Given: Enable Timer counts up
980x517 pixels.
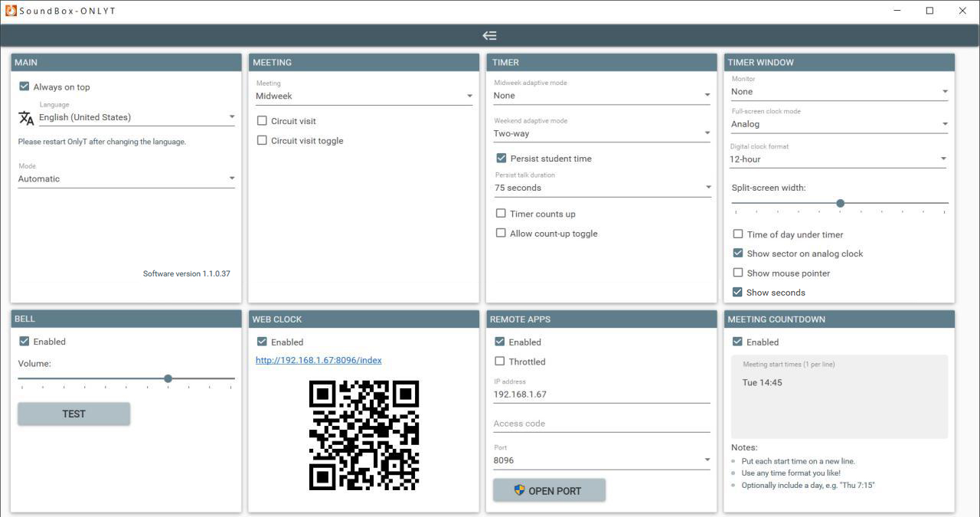Looking at the screenshot, I should [x=501, y=214].
